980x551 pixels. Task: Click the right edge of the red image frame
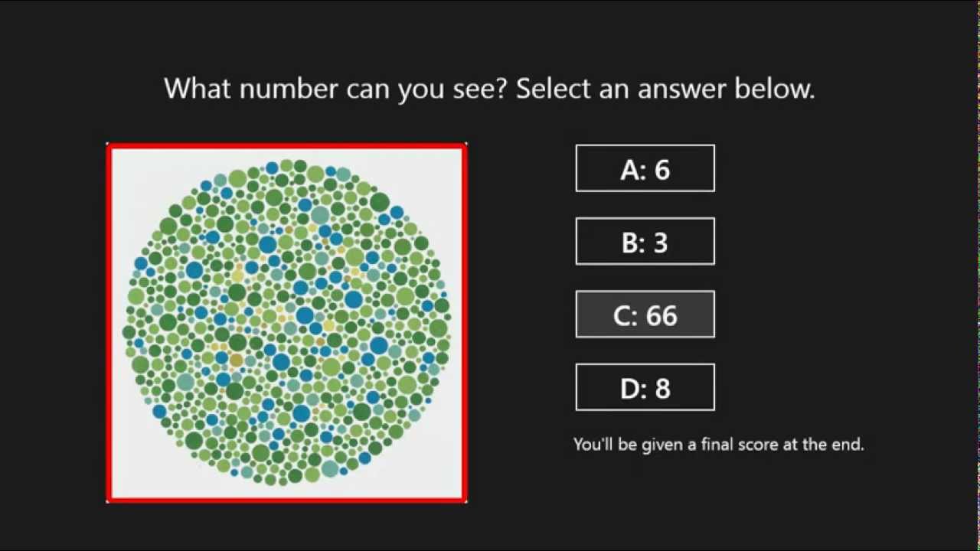coord(465,322)
